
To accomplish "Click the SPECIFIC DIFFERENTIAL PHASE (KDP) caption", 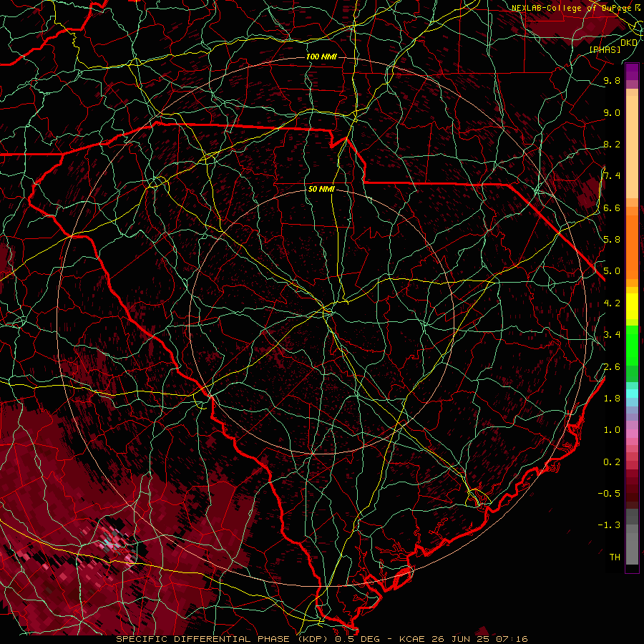I will [223, 639].
